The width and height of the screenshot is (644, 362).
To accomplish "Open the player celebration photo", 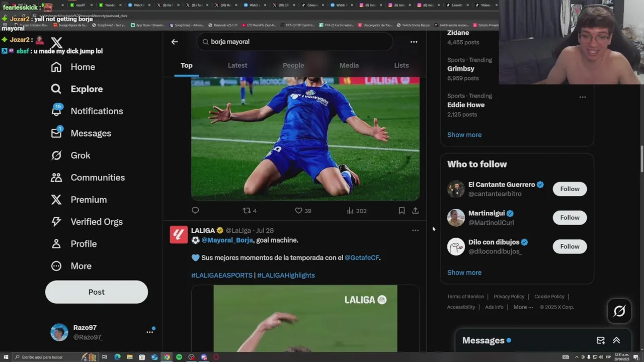I will 305,139.
